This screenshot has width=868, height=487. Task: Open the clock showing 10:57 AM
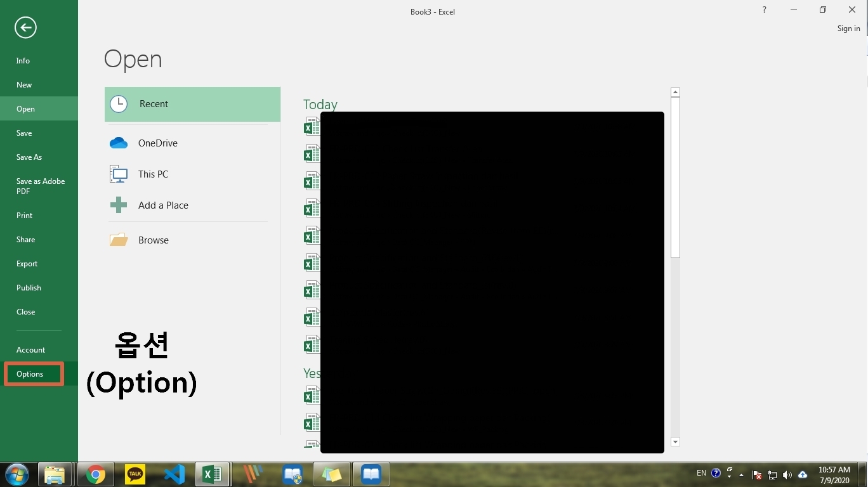(834, 475)
